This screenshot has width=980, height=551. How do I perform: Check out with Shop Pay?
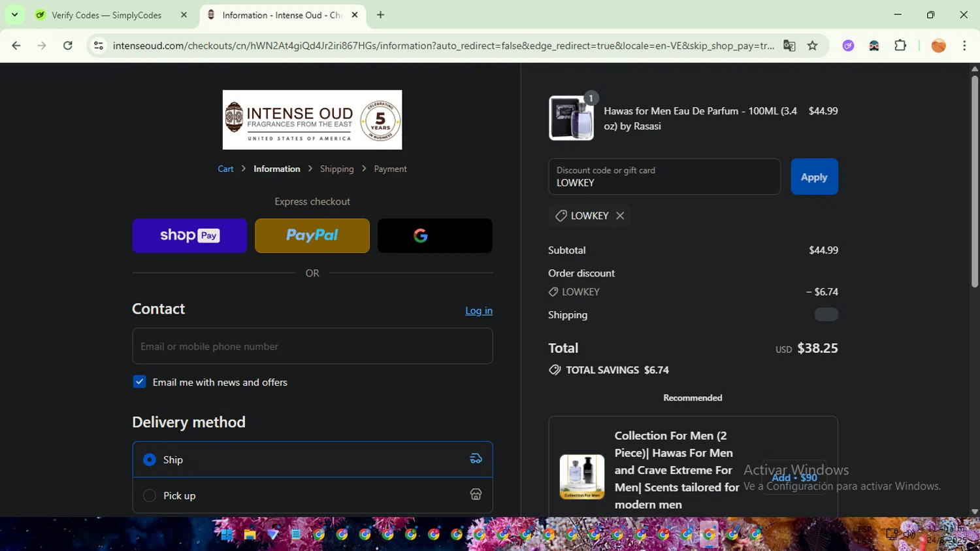click(x=189, y=235)
